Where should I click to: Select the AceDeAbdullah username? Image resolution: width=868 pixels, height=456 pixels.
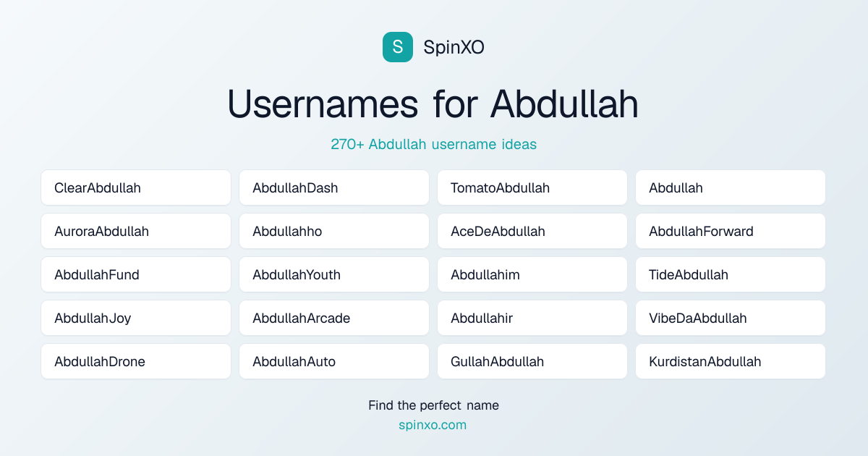click(x=532, y=231)
